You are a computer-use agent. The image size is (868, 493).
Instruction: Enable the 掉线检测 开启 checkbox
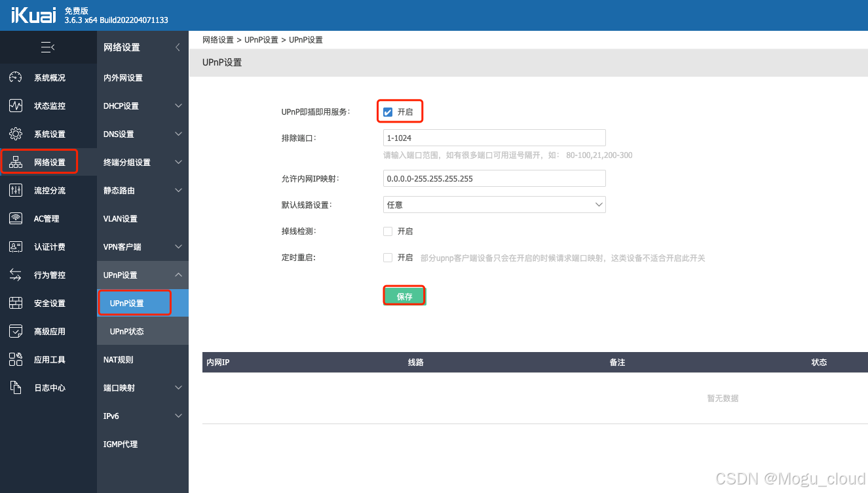pos(388,231)
